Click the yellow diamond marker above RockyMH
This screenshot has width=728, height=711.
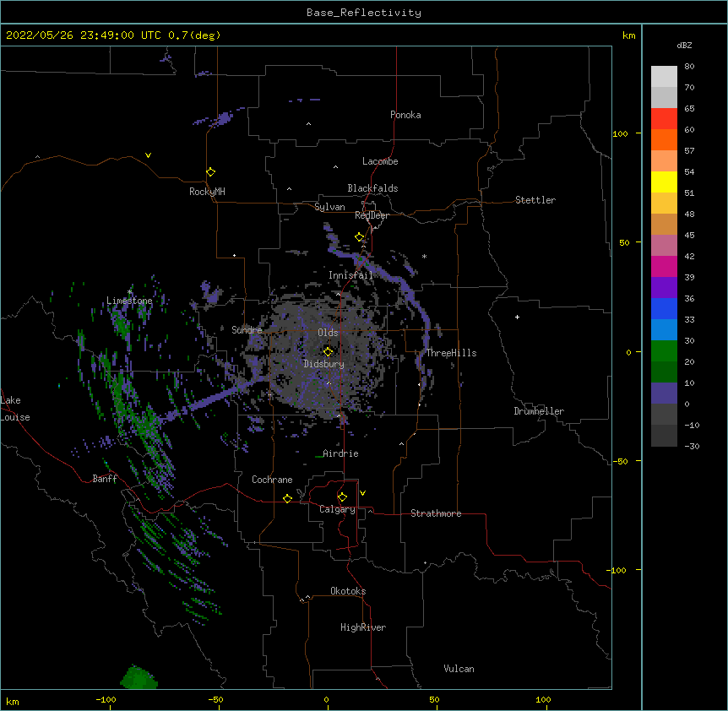tap(211, 172)
